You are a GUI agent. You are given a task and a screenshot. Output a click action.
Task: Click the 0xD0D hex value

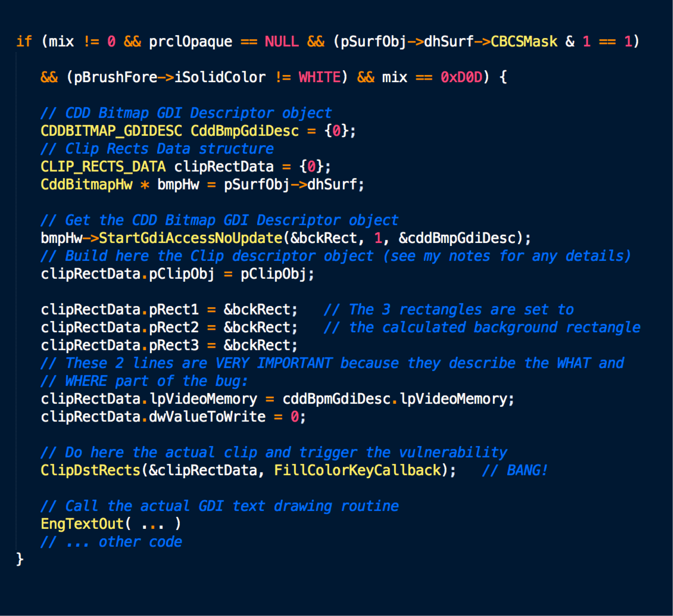point(461,77)
